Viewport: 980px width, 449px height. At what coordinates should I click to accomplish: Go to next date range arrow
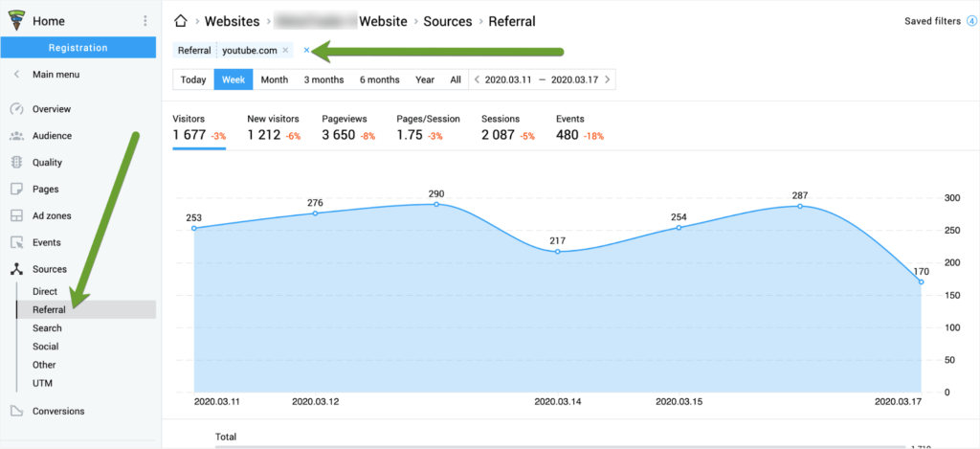607,80
